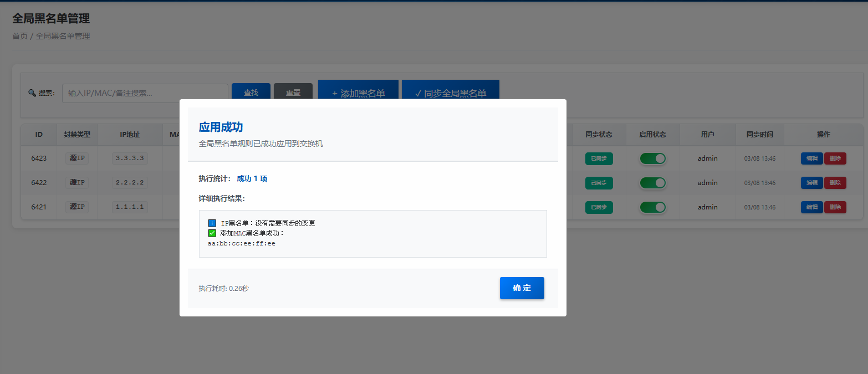
Task: Confirm the dialog with 确定 button
Action: (522, 288)
